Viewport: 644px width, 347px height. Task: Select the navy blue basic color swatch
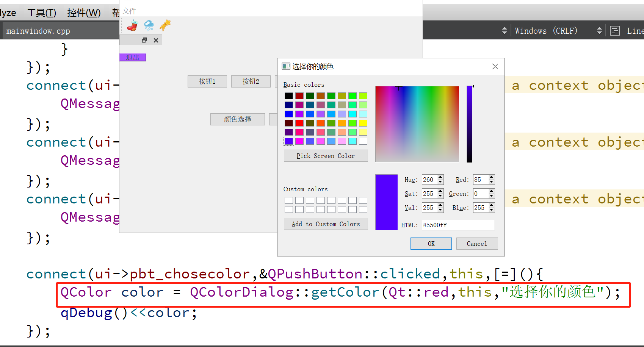tap(289, 105)
